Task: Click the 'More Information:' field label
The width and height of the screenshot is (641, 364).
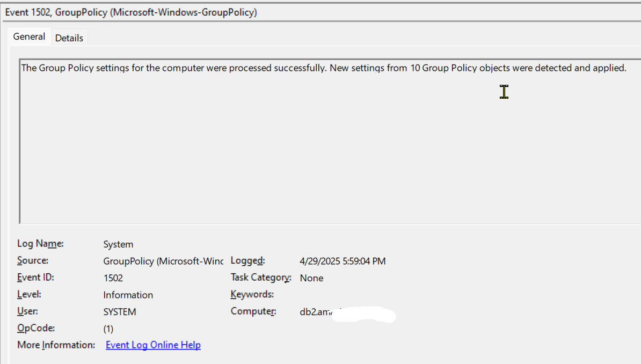Action: pyautogui.click(x=56, y=345)
